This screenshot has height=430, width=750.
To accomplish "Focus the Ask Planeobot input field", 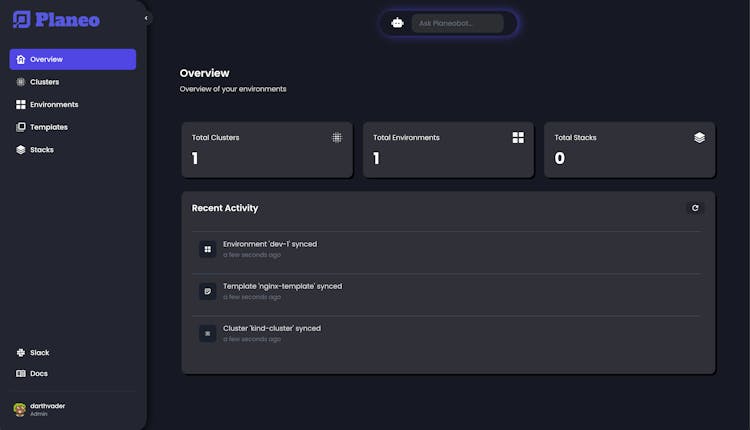I will click(x=457, y=23).
